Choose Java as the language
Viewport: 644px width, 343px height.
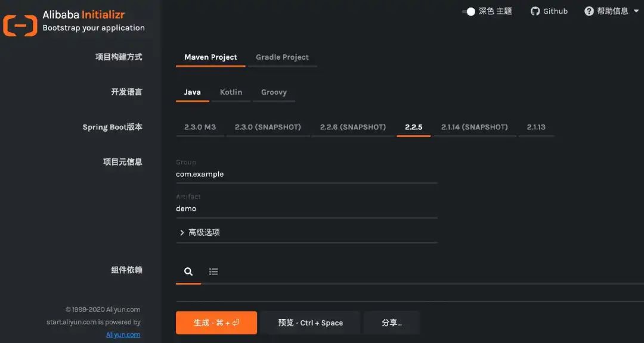click(x=192, y=92)
